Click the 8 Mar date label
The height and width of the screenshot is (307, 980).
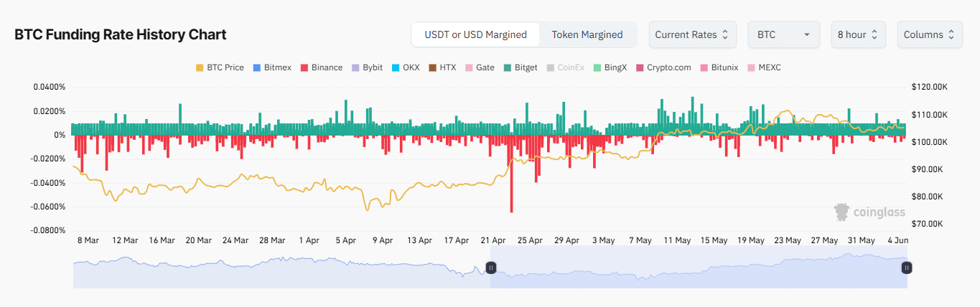88,241
